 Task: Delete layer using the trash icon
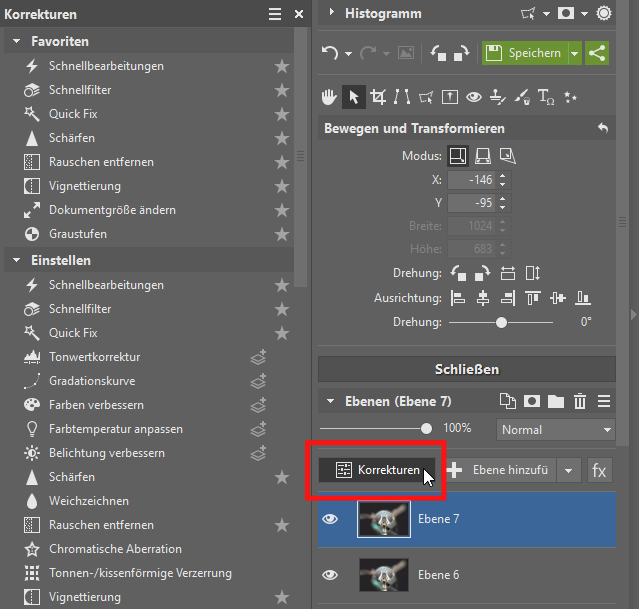point(580,401)
